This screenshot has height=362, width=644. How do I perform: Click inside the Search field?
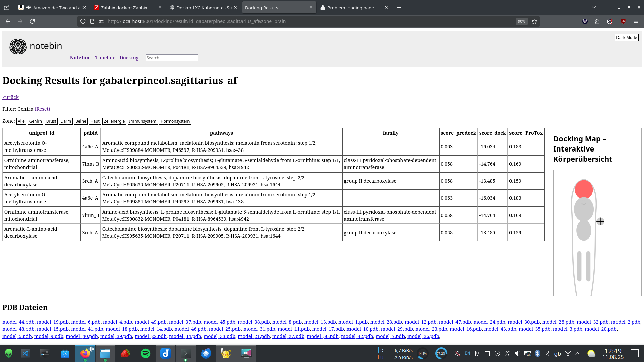pyautogui.click(x=171, y=58)
